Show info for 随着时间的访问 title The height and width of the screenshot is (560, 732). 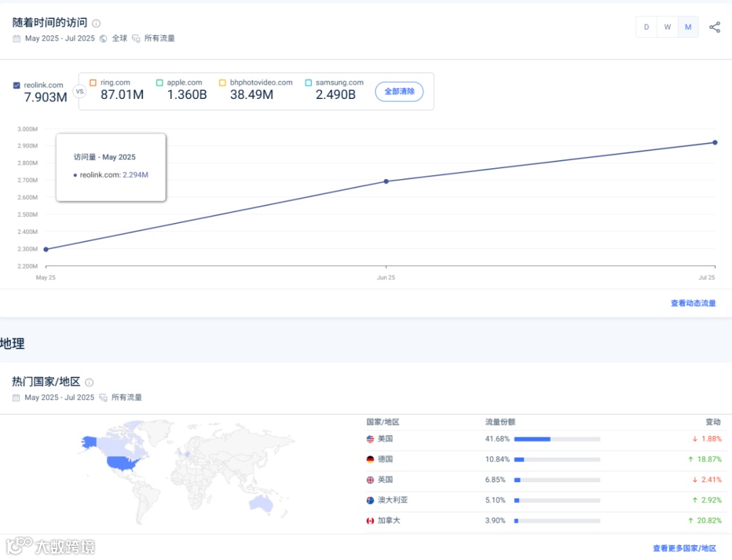coord(96,23)
